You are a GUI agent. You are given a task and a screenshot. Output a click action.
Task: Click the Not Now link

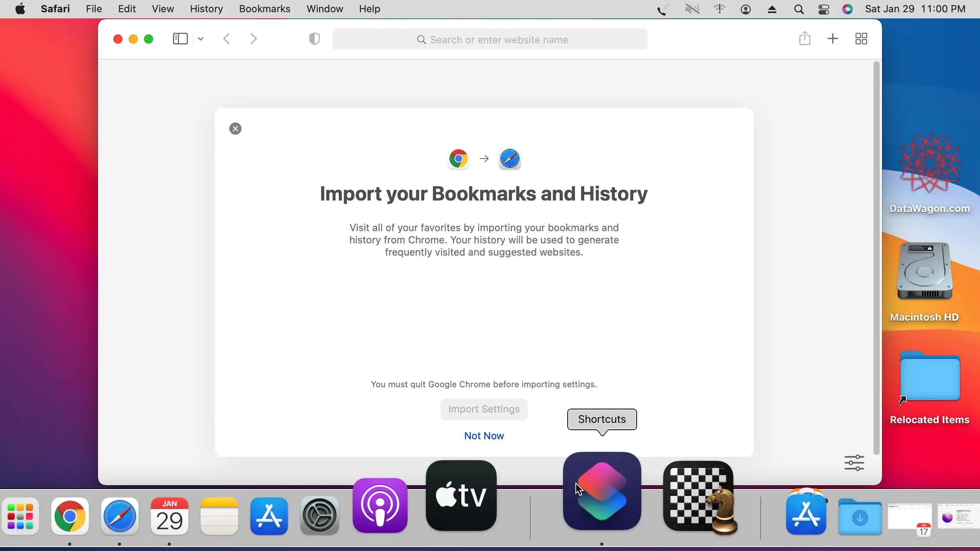484,436
